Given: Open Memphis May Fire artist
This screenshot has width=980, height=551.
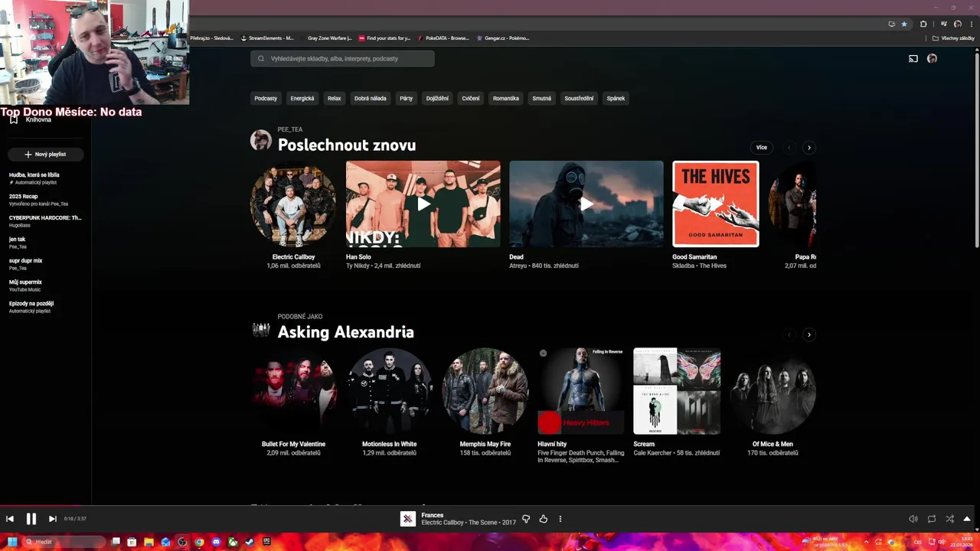Looking at the screenshot, I should point(485,391).
